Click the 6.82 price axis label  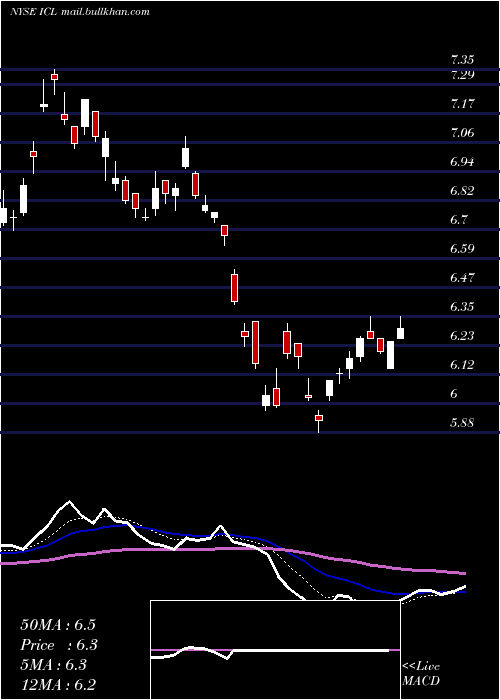[x=462, y=191]
